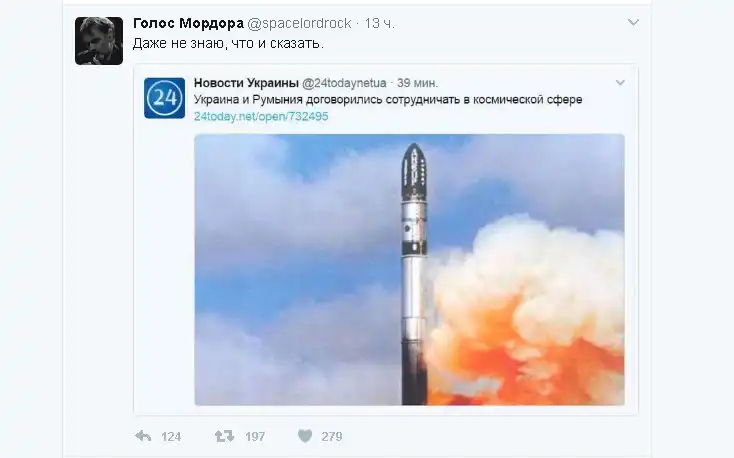Click the 13 ч. tweet timestamp
This screenshot has width=734, height=458.
[x=380, y=23]
